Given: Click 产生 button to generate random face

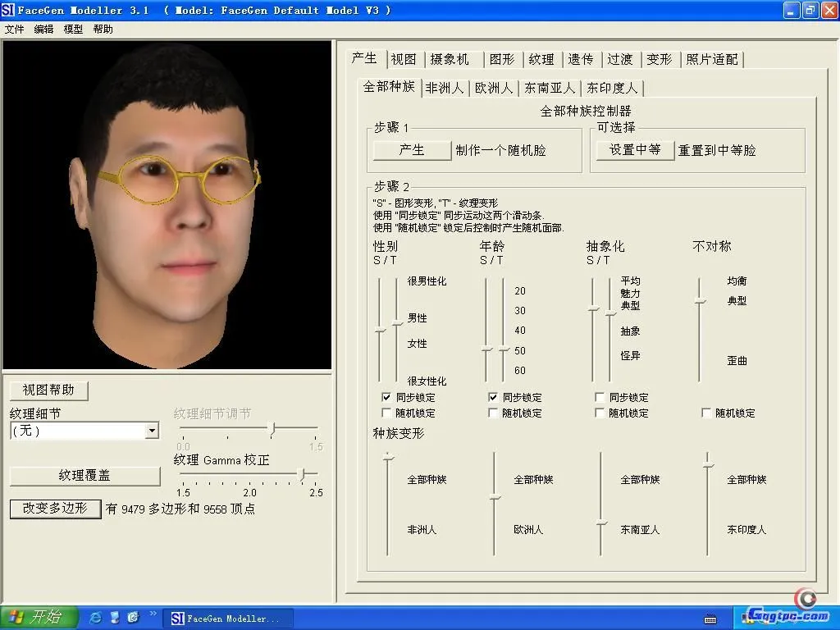Looking at the screenshot, I should coord(412,150).
